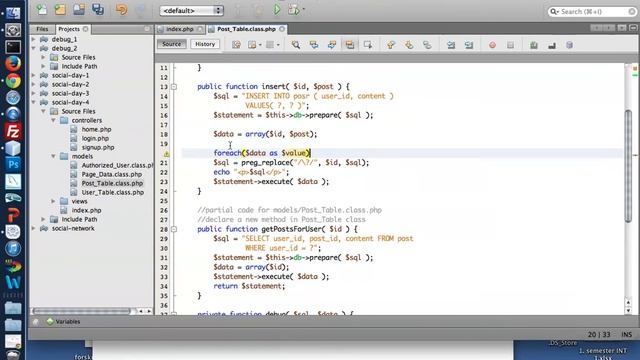Start macro recording with red circle icon
Viewport: 640px width, 360px height.
click(x=493, y=45)
